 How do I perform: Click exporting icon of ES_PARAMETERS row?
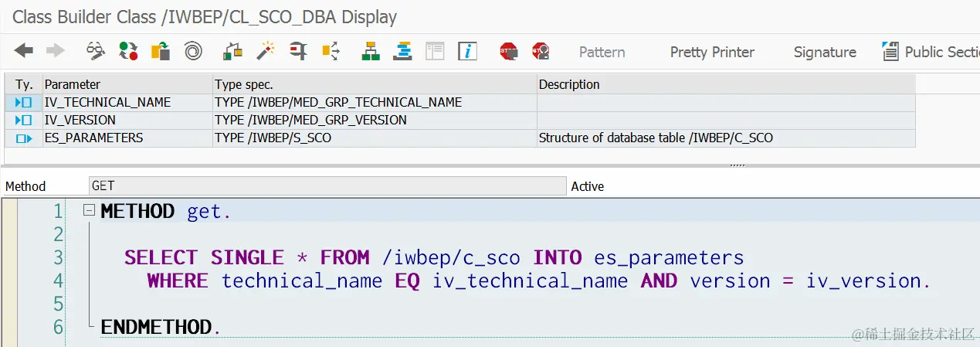[x=23, y=138]
